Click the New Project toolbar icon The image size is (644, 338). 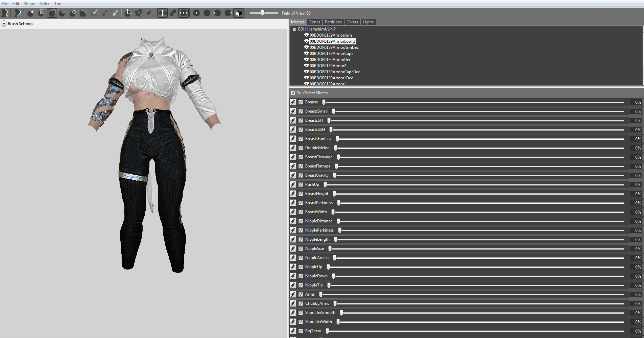5,13
